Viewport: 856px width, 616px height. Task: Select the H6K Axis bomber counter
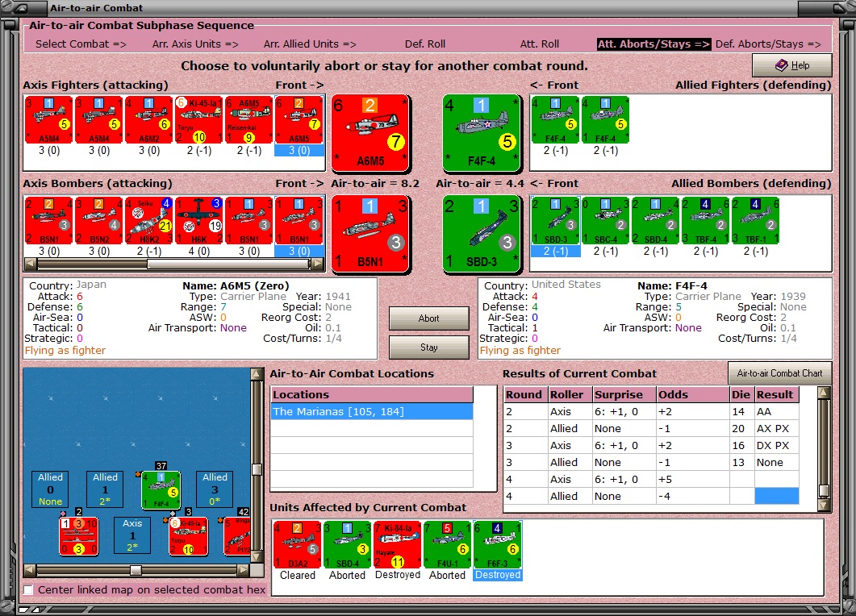199,220
